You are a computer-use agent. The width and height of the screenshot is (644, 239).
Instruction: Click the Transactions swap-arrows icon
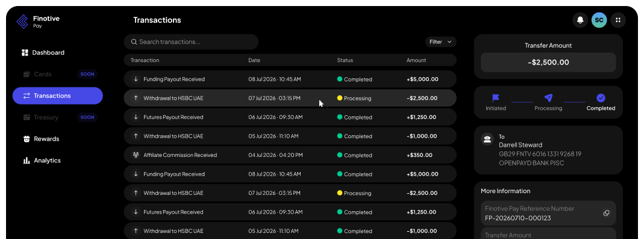pyautogui.click(x=27, y=96)
